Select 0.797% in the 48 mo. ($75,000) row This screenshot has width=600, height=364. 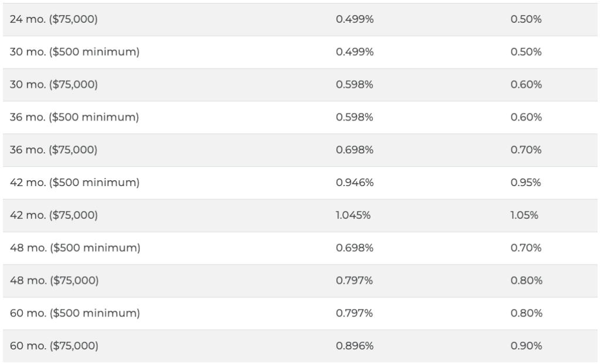point(354,280)
